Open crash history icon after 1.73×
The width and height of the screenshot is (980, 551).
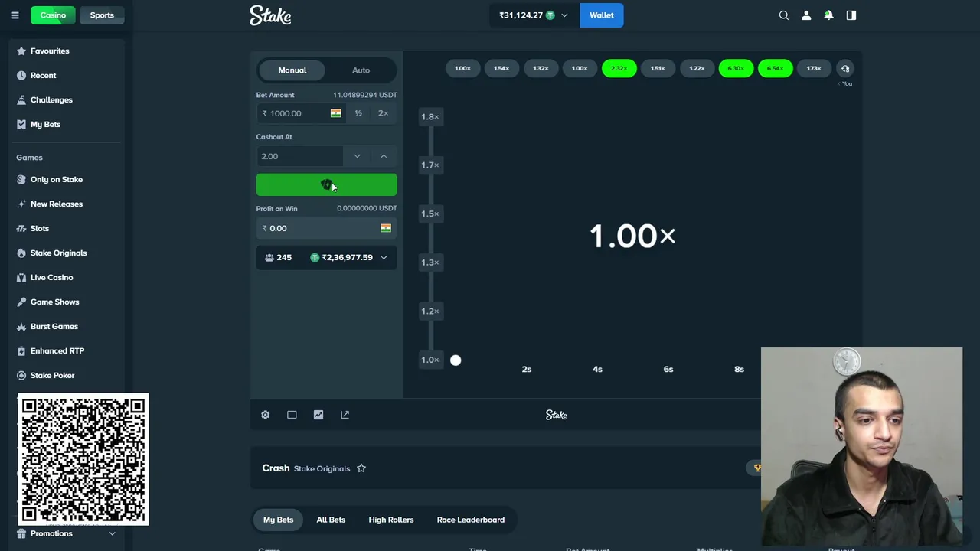[845, 68]
